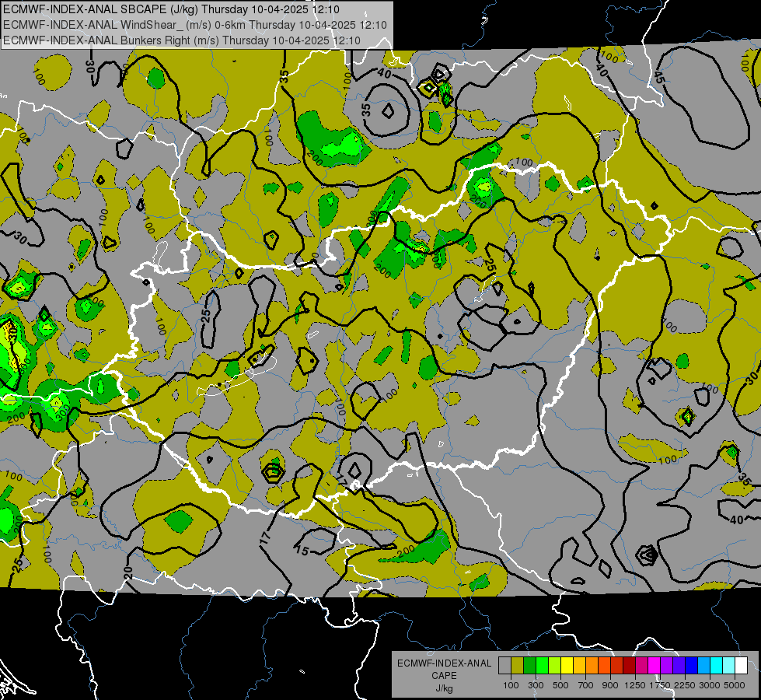Image resolution: width=761 pixels, height=700 pixels.
Task: Click the legend label 1750
Action: 660,685
